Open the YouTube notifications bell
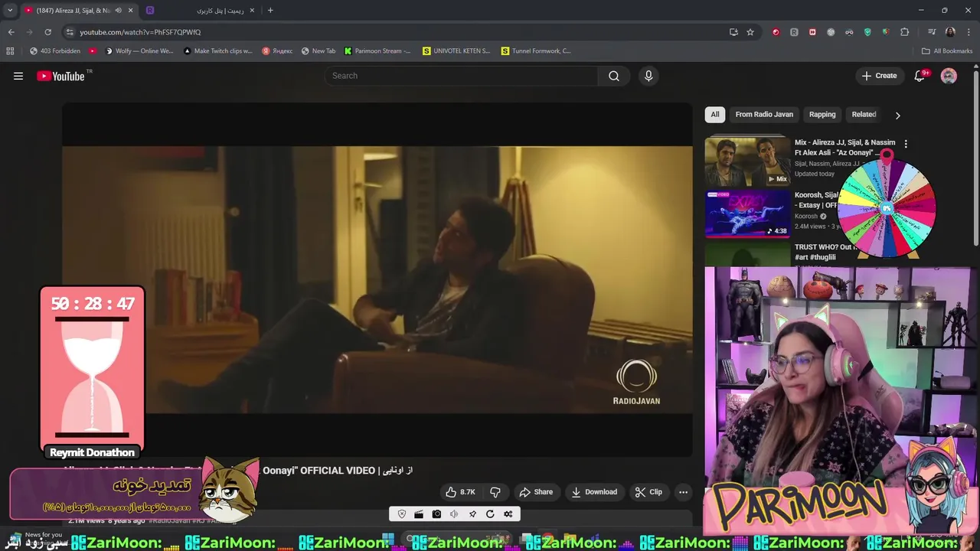Image resolution: width=980 pixels, height=551 pixels. (920, 76)
